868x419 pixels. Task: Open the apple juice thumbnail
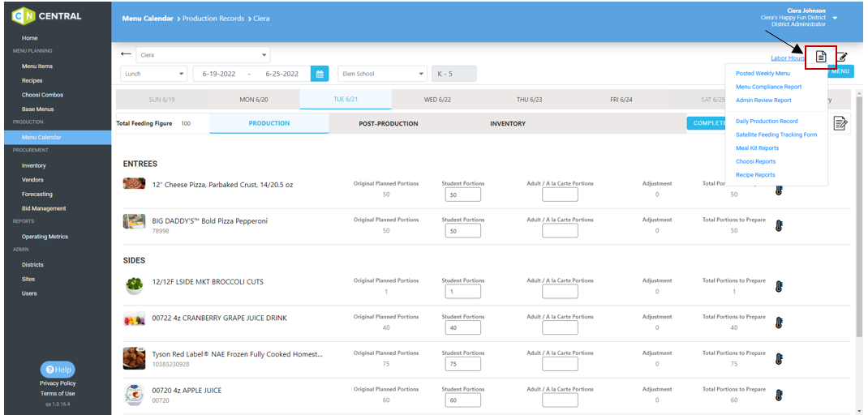(134, 395)
